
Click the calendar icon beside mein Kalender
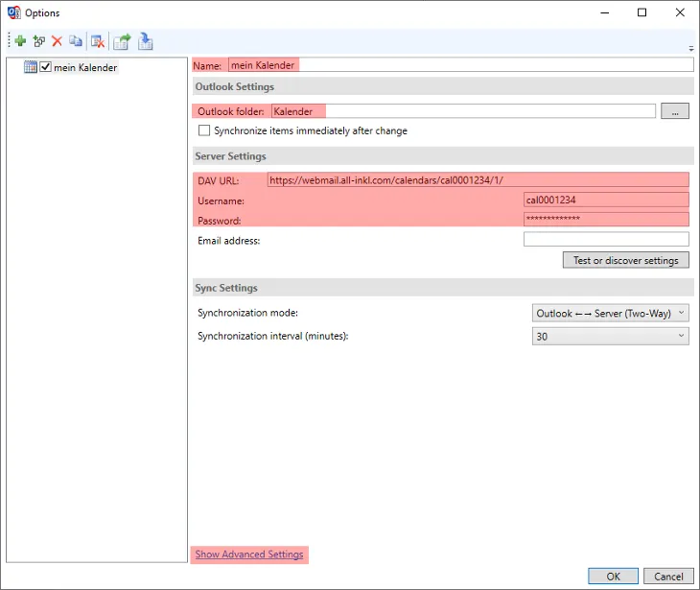[x=31, y=67]
